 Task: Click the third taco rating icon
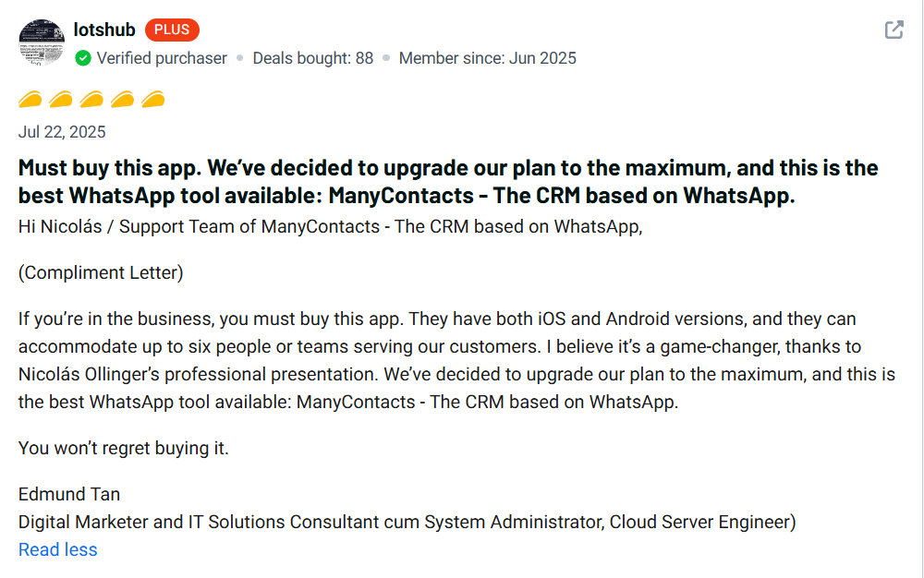click(x=91, y=99)
